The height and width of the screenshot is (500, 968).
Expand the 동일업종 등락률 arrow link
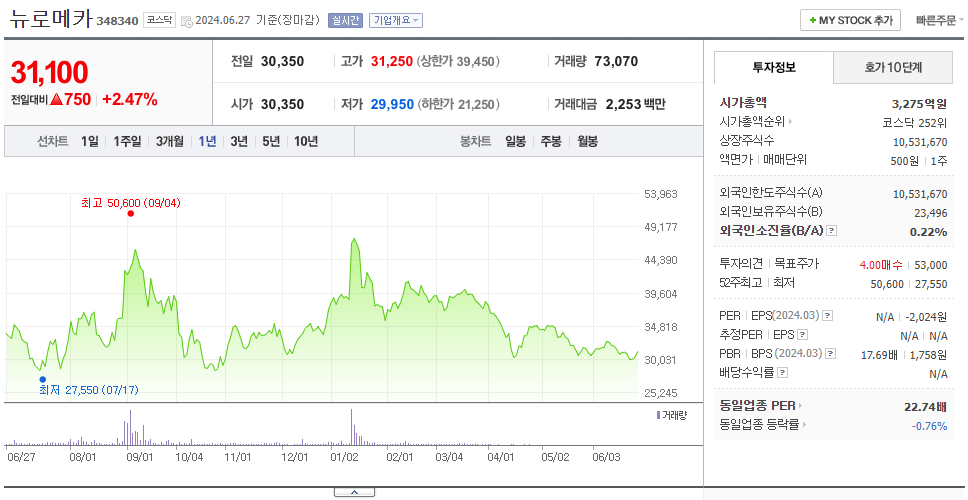[805, 425]
